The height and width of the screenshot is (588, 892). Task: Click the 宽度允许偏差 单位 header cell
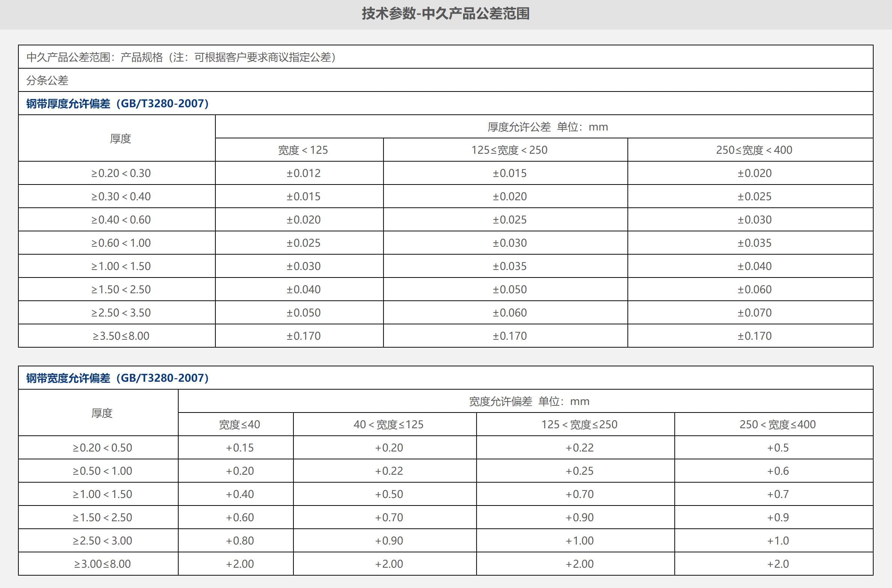point(529,402)
